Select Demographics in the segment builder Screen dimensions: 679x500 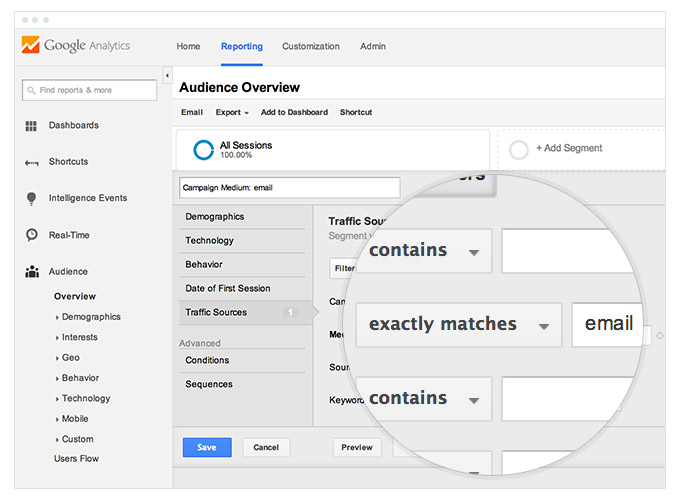coord(242,217)
